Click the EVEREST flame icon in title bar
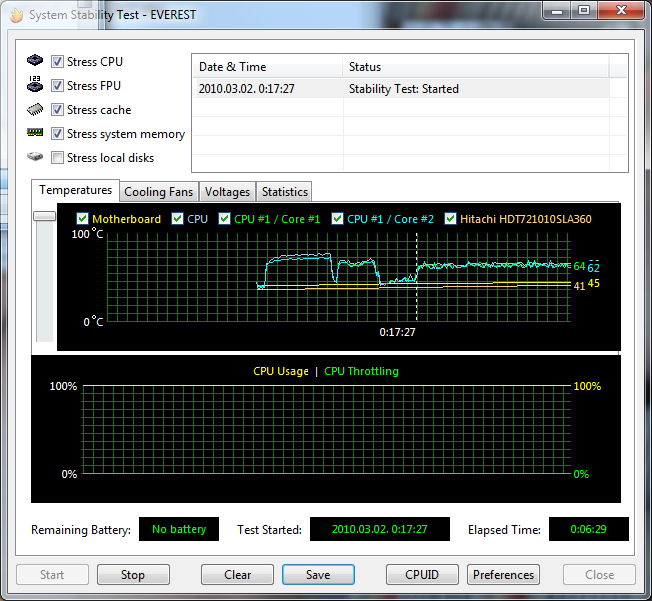The width and height of the screenshot is (652, 601). pyautogui.click(x=17, y=15)
